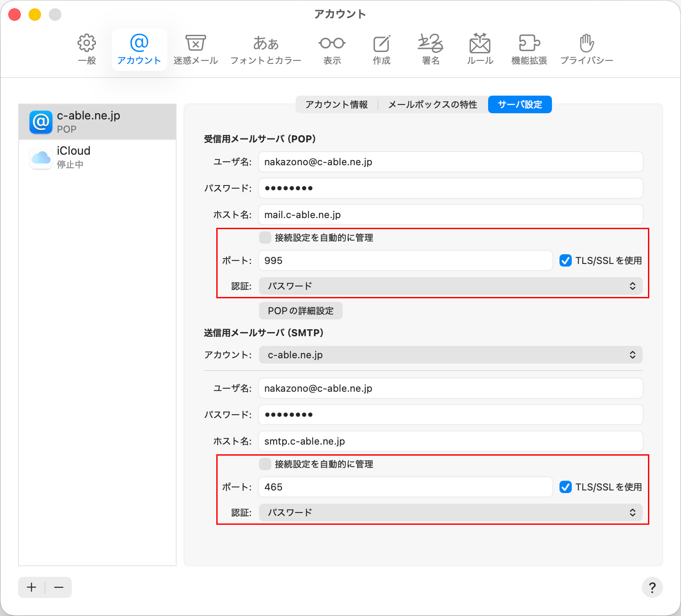
Task: Click the plus button to add account
Action: (x=32, y=587)
